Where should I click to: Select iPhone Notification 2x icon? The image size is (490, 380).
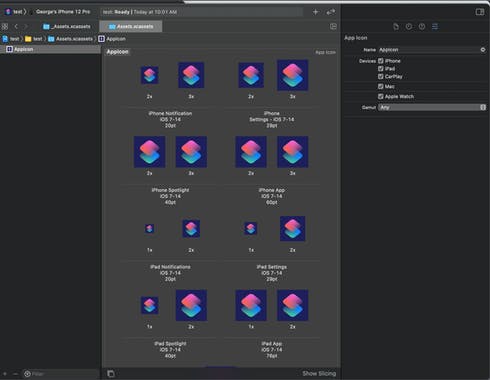coord(149,75)
